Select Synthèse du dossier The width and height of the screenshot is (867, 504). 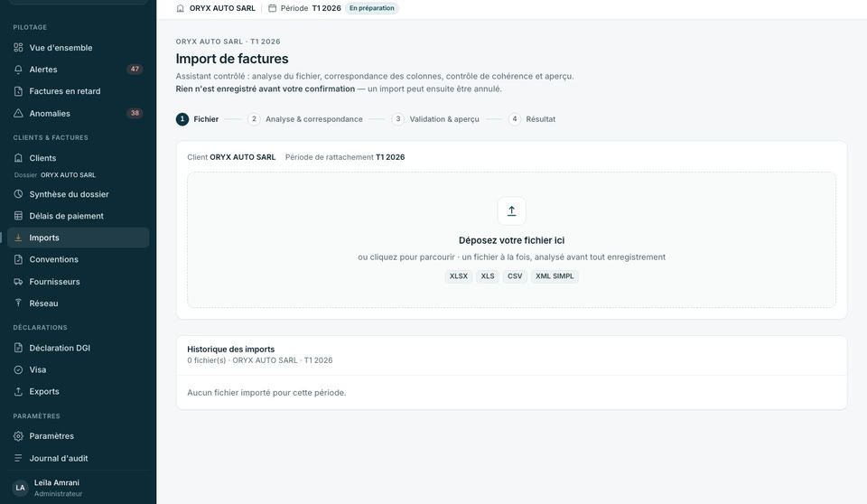point(78,194)
